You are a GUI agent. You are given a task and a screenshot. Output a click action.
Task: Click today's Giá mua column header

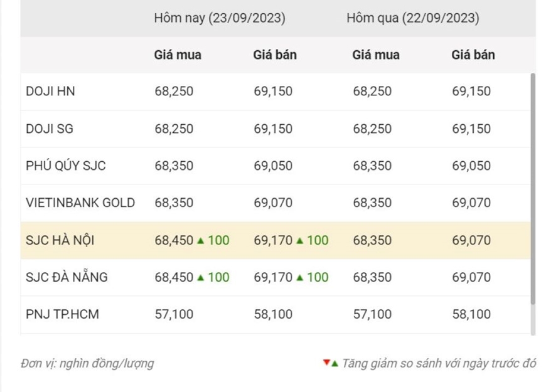tap(178, 55)
